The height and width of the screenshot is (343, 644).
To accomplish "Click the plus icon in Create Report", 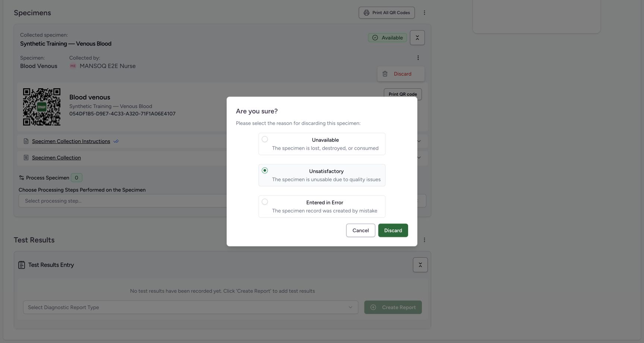I will point(373,307).
